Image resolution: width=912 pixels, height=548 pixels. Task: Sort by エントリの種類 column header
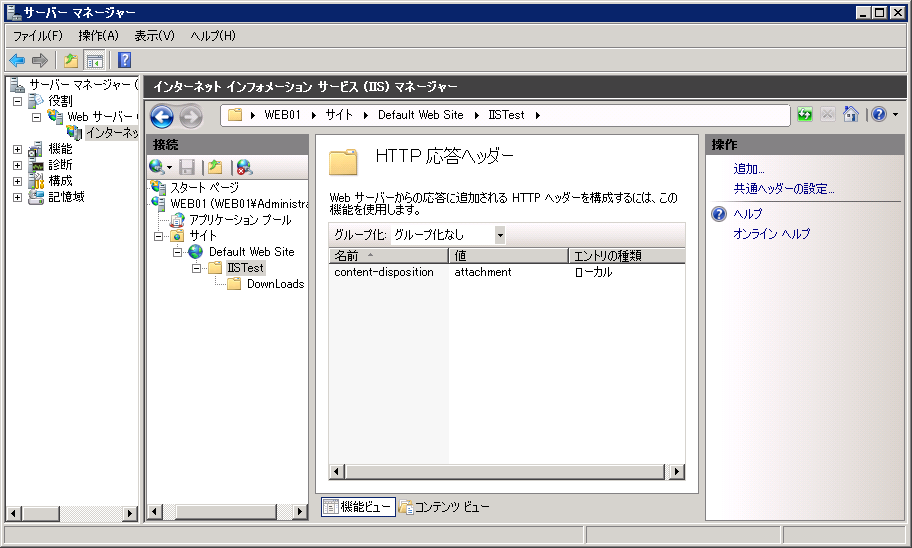pos(627,255)
